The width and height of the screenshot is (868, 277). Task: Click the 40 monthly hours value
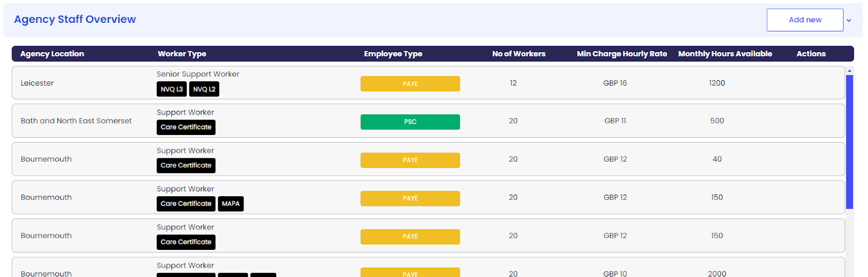[x=717, y=159]
